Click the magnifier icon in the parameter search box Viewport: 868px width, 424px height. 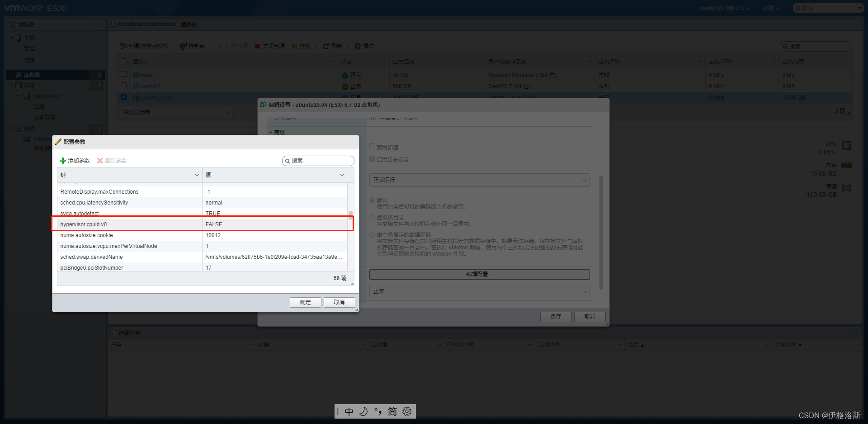(x=288, y=161)
